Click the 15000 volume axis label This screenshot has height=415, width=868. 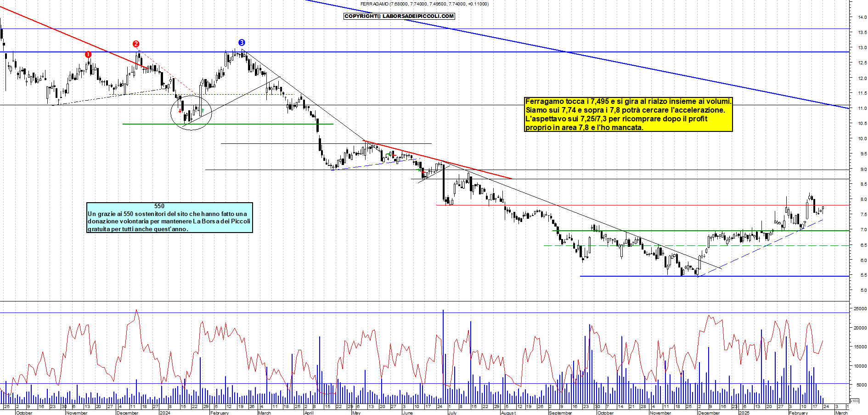[860, 347]
